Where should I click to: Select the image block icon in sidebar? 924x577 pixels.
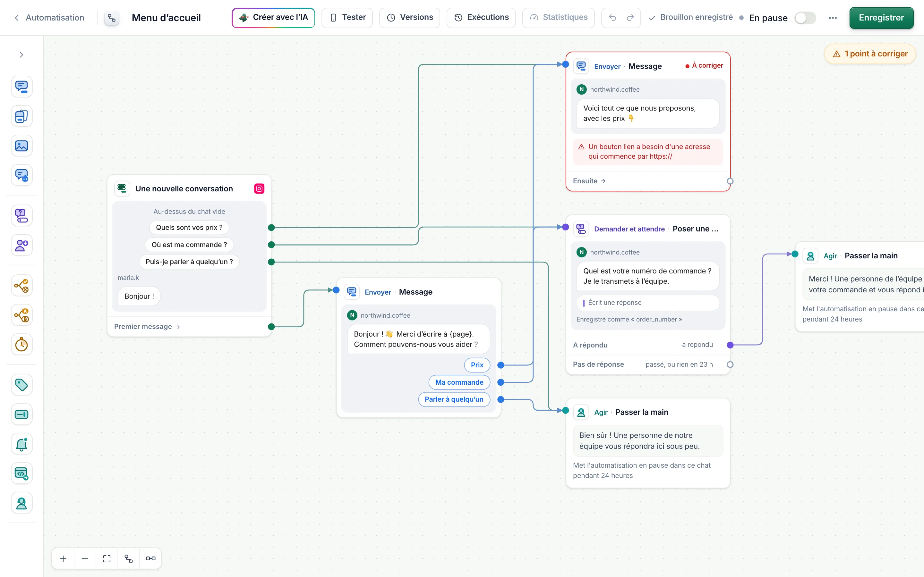(21, 146)
